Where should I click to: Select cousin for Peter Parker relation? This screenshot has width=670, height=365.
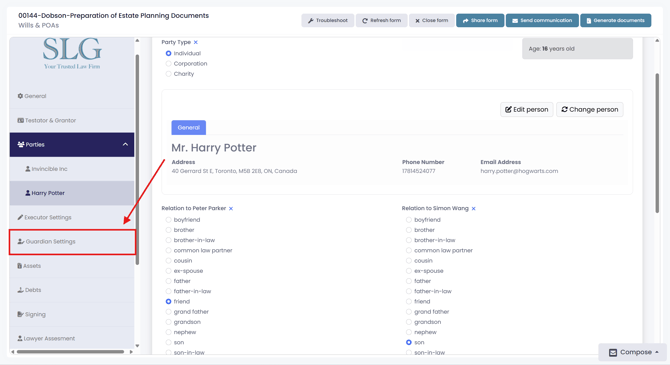pos(168,261)
